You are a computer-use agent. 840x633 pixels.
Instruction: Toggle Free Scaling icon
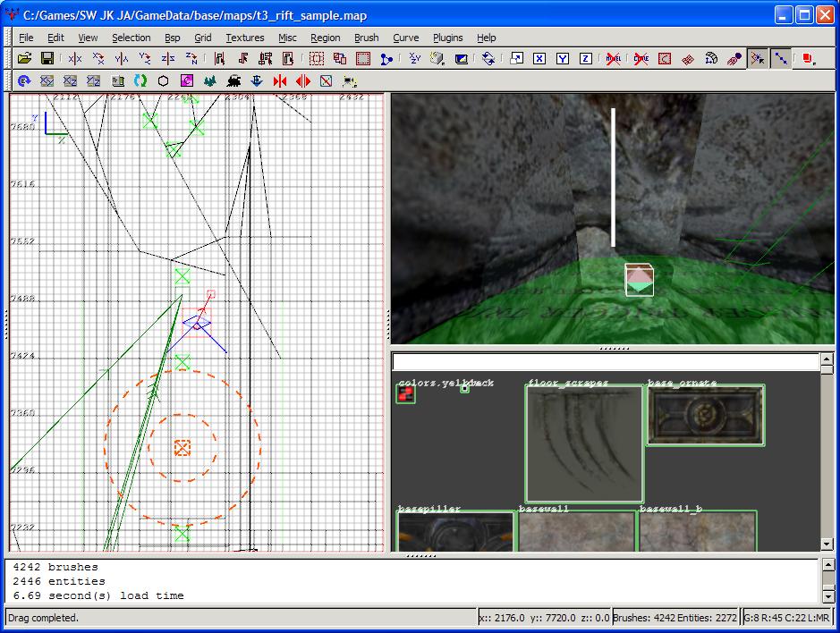(516, 58)
